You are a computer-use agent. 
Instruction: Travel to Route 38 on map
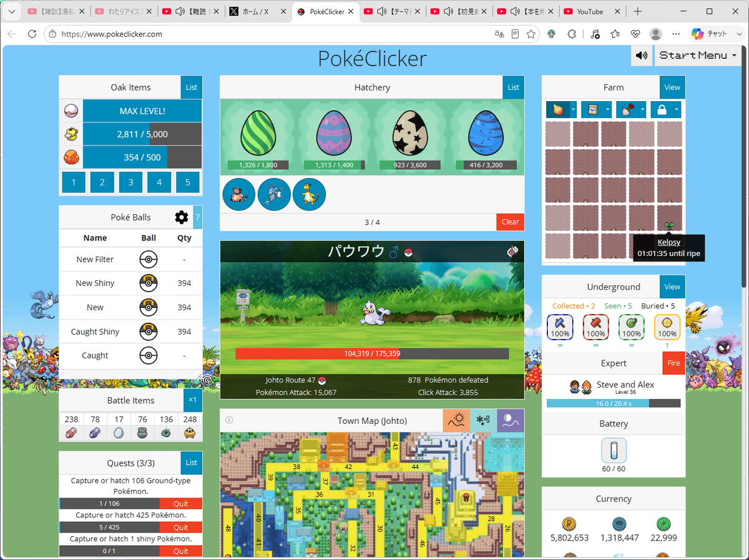pyautogui.click(x=296, y=467)
